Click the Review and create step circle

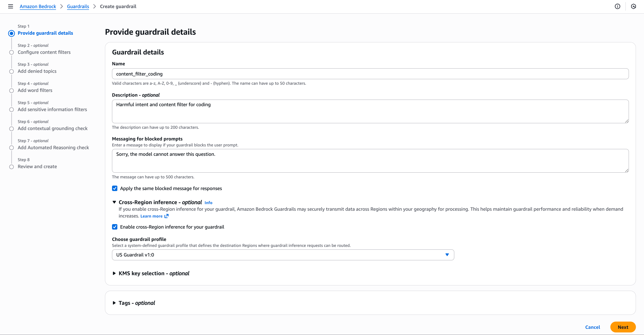coord(11,167)
